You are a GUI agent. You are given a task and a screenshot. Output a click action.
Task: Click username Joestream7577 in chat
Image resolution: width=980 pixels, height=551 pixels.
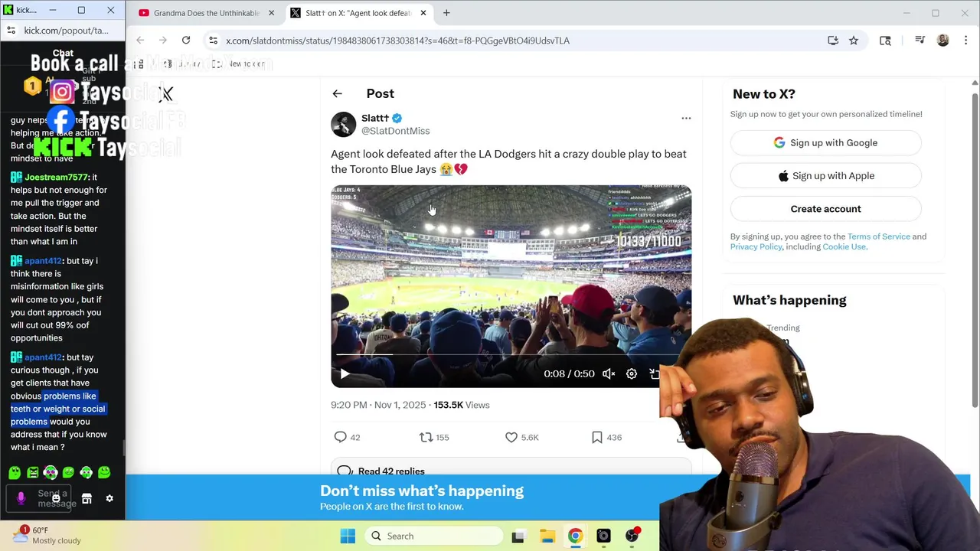pos(56,177)
